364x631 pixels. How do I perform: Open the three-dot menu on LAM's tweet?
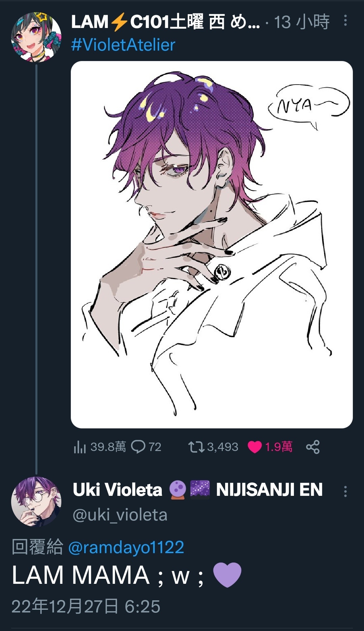(x=345, y=21)
